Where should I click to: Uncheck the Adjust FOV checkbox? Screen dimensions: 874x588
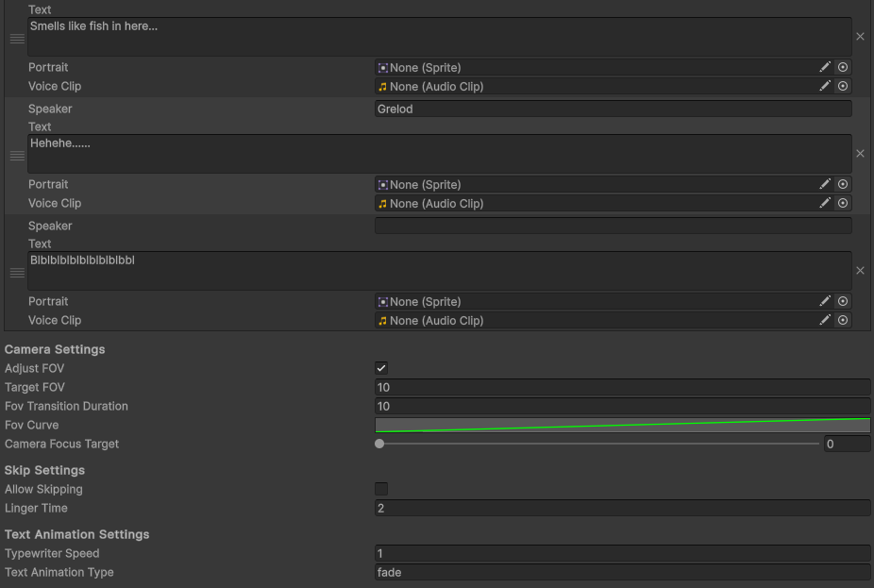[381, 368]
